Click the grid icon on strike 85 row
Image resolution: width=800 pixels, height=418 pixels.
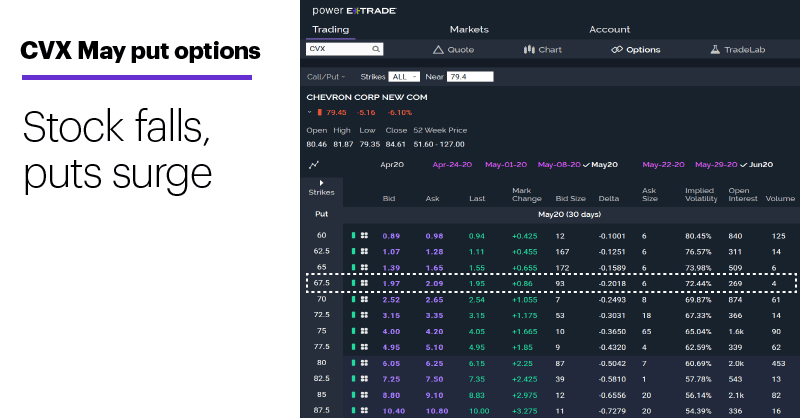point(364,395)
